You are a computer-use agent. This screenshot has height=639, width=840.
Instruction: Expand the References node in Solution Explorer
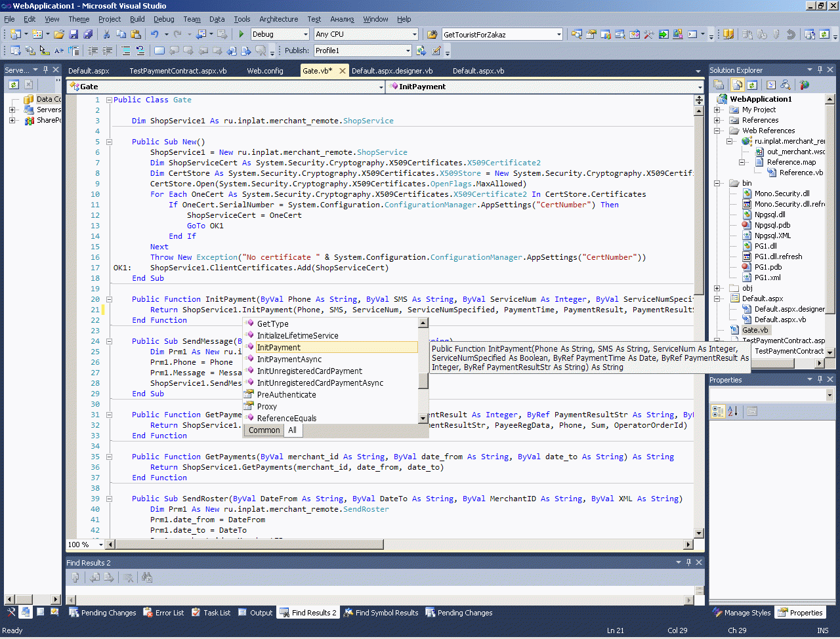tap(717, 120)
